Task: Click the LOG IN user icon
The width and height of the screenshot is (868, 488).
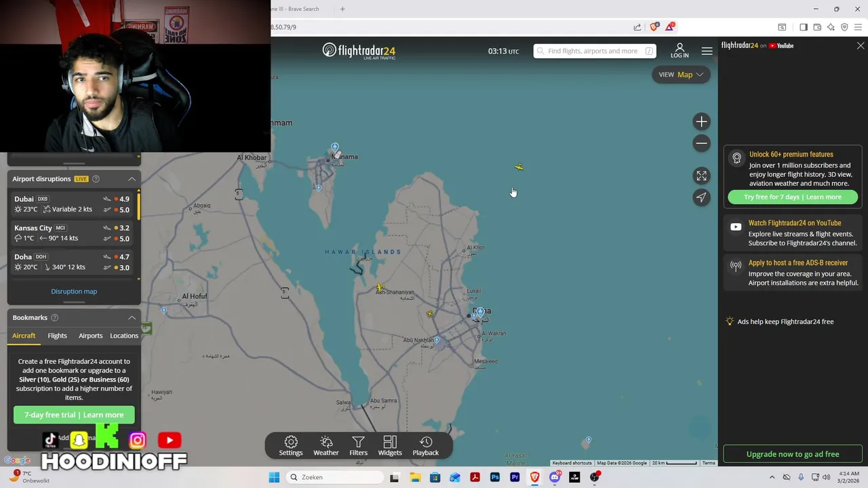Action: tap(679, 51)
